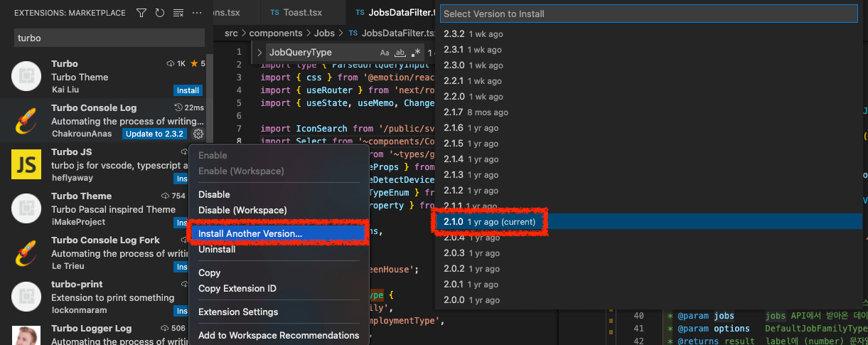The width and height of the screenshot is (868, 345).
Task: Select version 2.2.0 from list
Action: pos(648,97)
